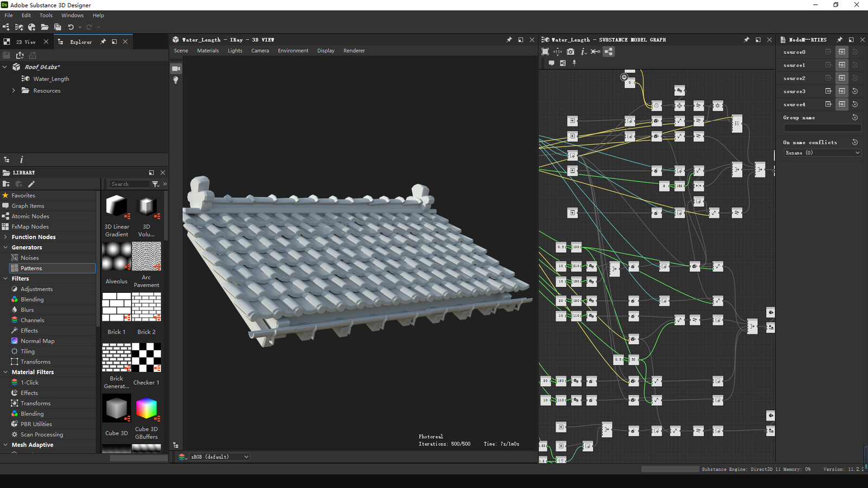Select Normal Map filter category
868x488 pixels.
(37, 341)
